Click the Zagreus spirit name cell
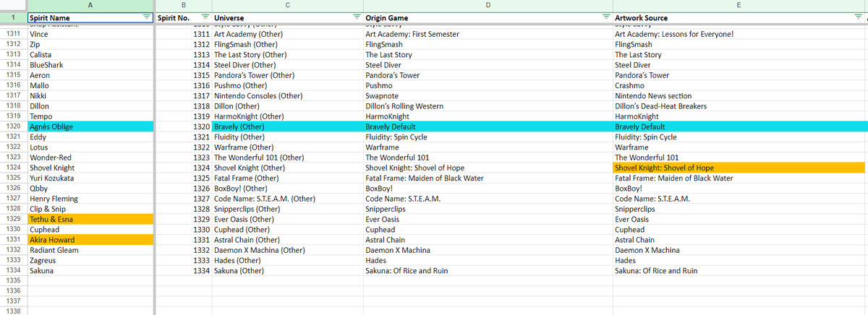 pyautogui.click(x=90, y=260)
